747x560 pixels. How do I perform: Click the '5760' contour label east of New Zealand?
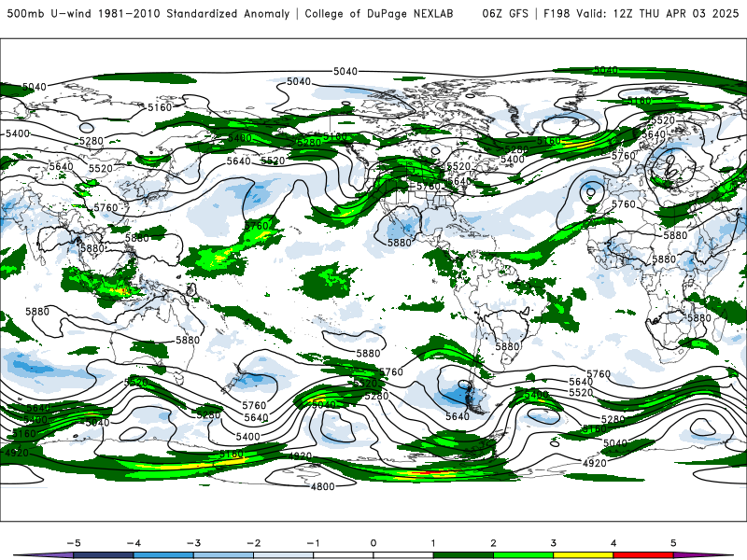254,405
